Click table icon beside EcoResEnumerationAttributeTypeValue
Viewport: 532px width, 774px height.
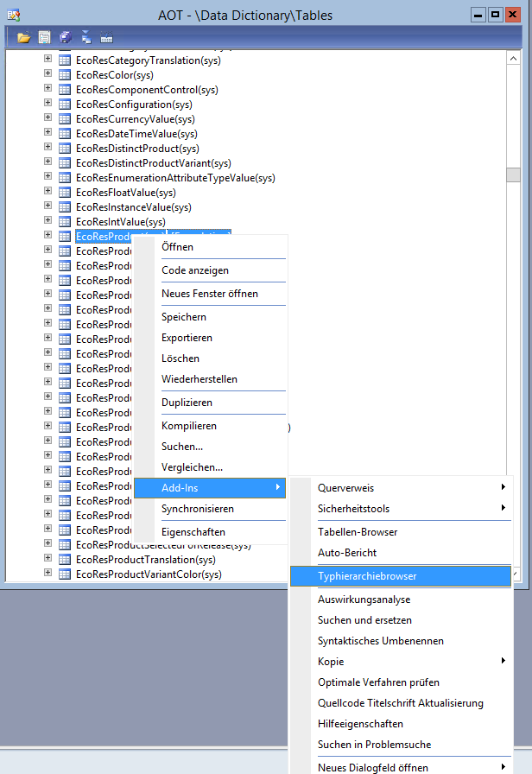pyautogui.click(x=65, y=178)
